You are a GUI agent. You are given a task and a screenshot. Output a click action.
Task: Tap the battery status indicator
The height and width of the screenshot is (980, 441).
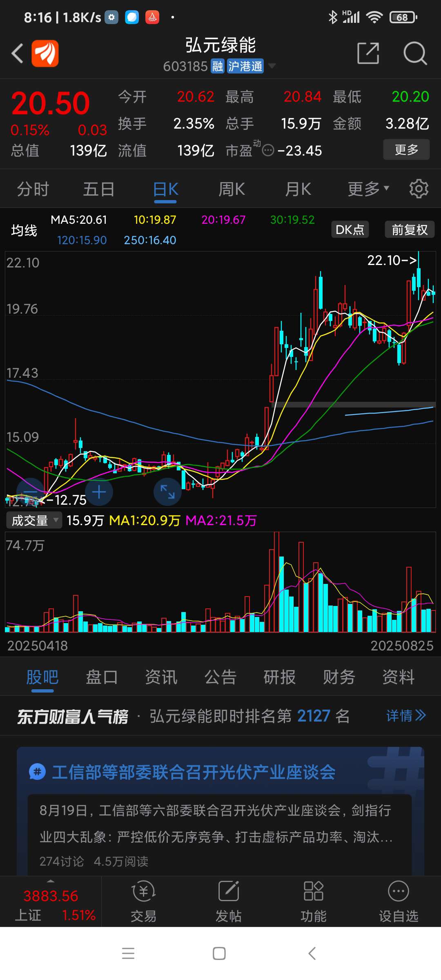tap(403, 17)
